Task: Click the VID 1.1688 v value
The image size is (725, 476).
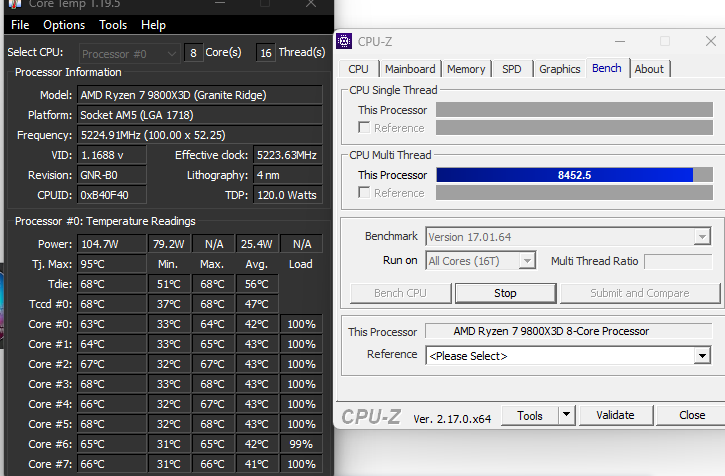Action: tap(112, 155)
